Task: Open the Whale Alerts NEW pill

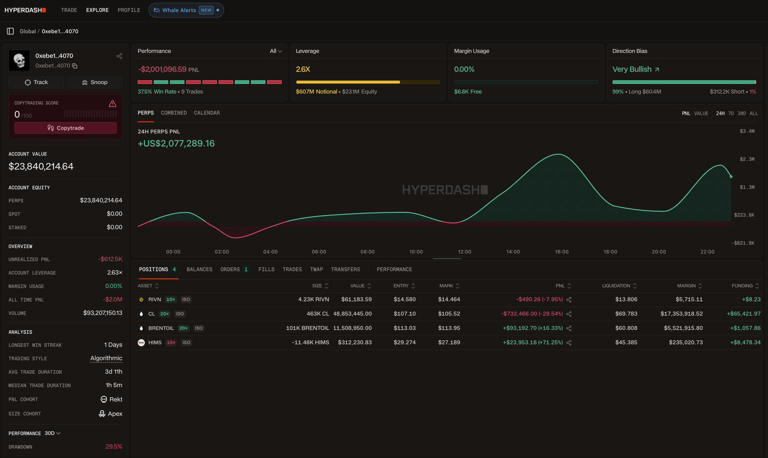Action: 186,10
